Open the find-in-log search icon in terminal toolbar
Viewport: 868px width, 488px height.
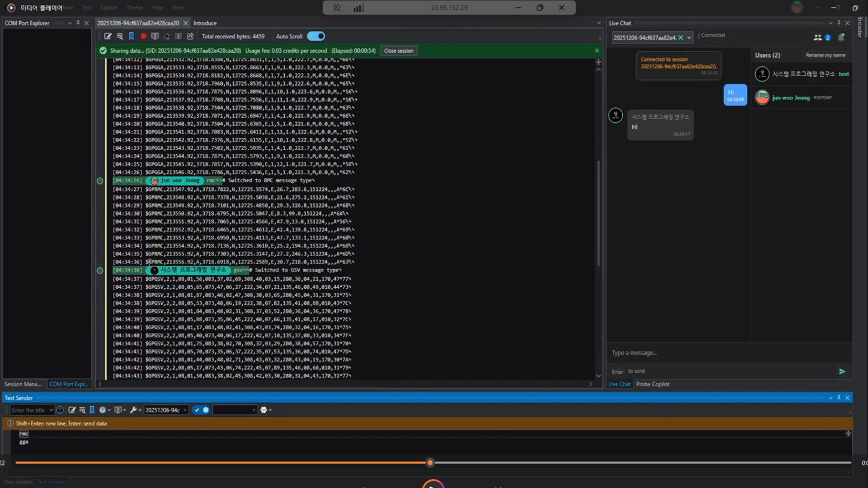(120, 36)
